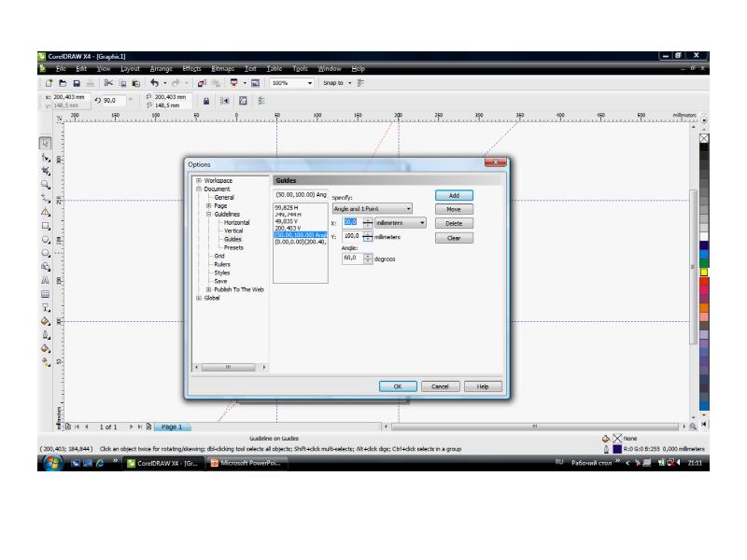Select the Interactive Fill tool

(45, 362)
